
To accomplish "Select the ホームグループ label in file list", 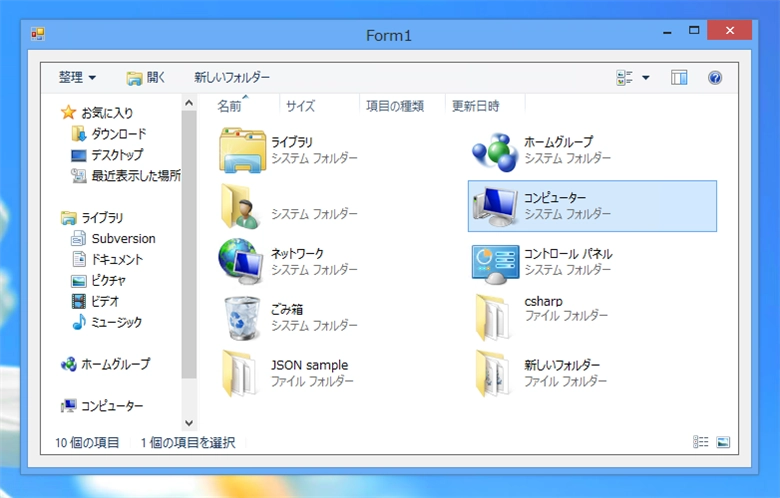I will click(559, 142).
